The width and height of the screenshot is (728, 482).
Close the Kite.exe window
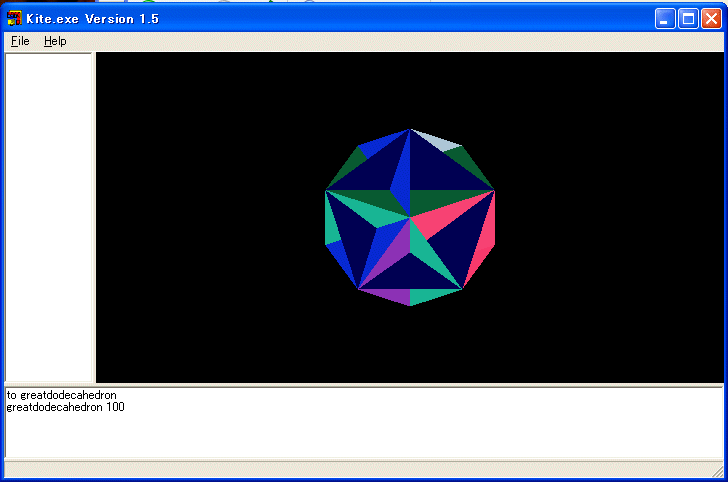pos(711,19)
